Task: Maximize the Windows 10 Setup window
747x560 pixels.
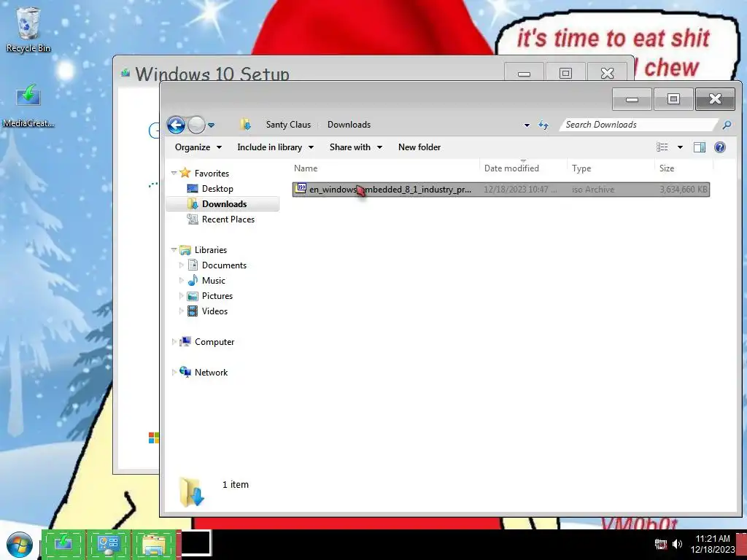Action: (565, 73)
